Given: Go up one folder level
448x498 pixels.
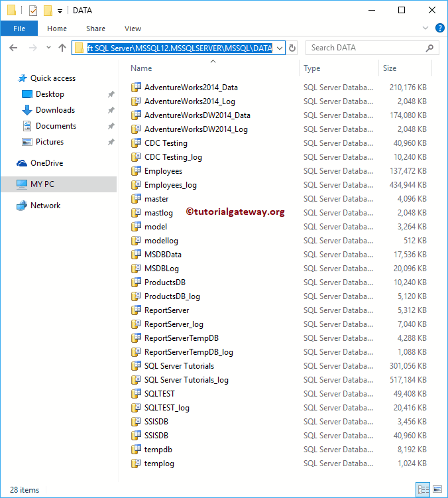Looking at the screenshot, I should pos(62,48).
